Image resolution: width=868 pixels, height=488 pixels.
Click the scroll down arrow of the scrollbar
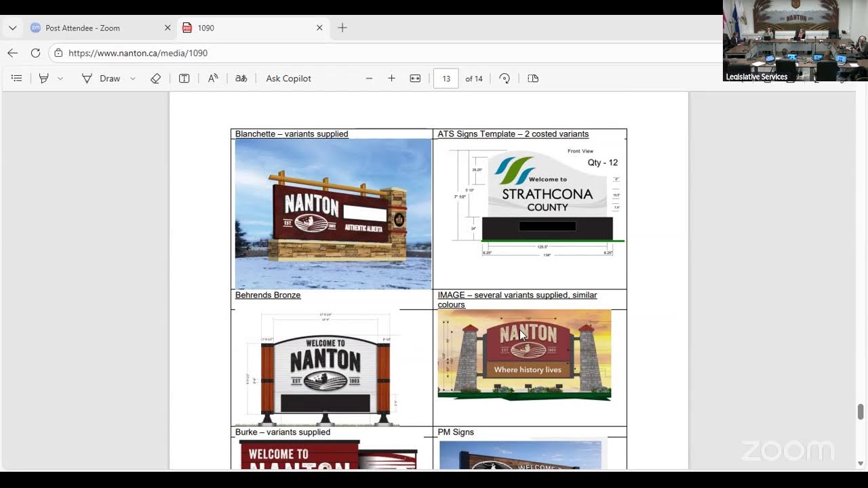pos(861,464)
